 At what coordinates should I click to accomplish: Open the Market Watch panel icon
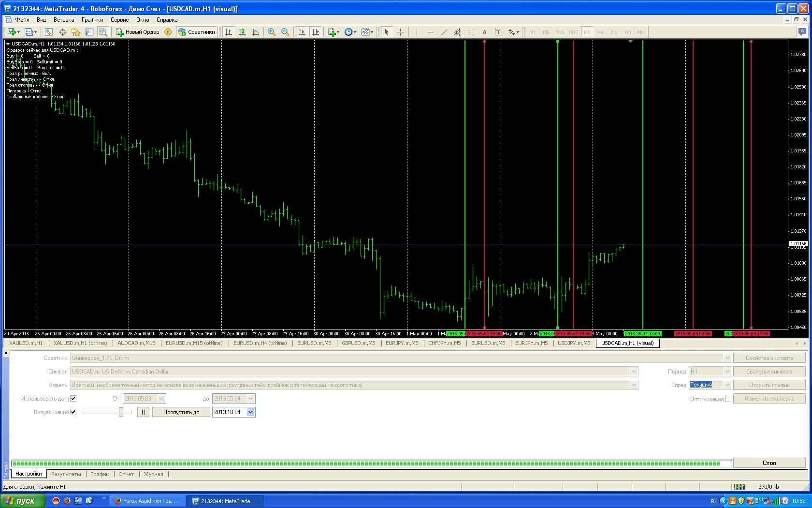click(49, 32)
